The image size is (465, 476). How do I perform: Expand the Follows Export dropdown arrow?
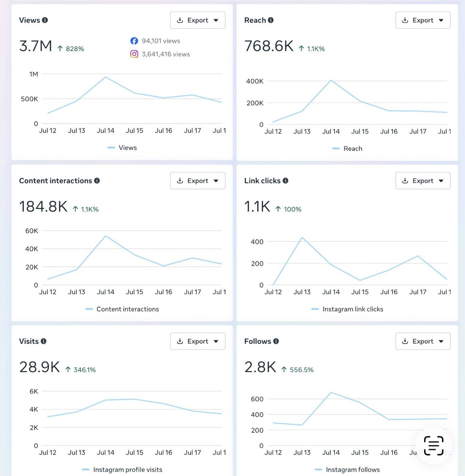[441, 341]
